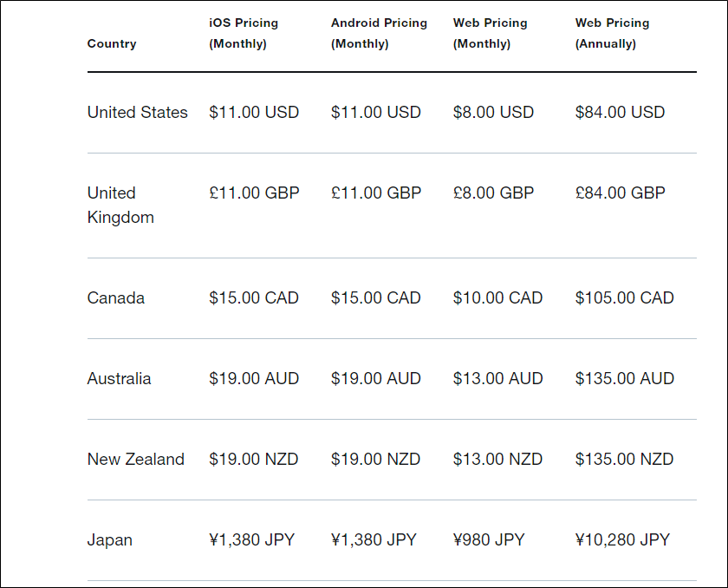
Task: Select the $84.00 USD annual price
Action: (620, 113)
